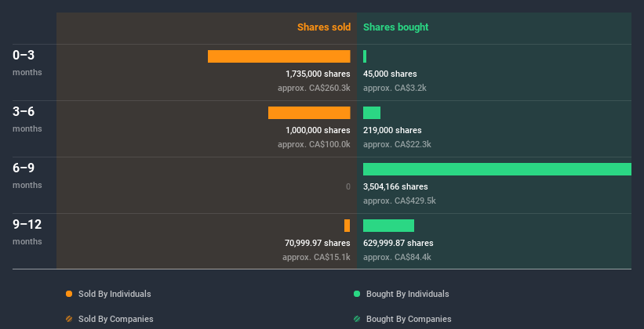
Task: Select the 3–6 months row label
Action: pyautogui.click(x=27, y=119)
